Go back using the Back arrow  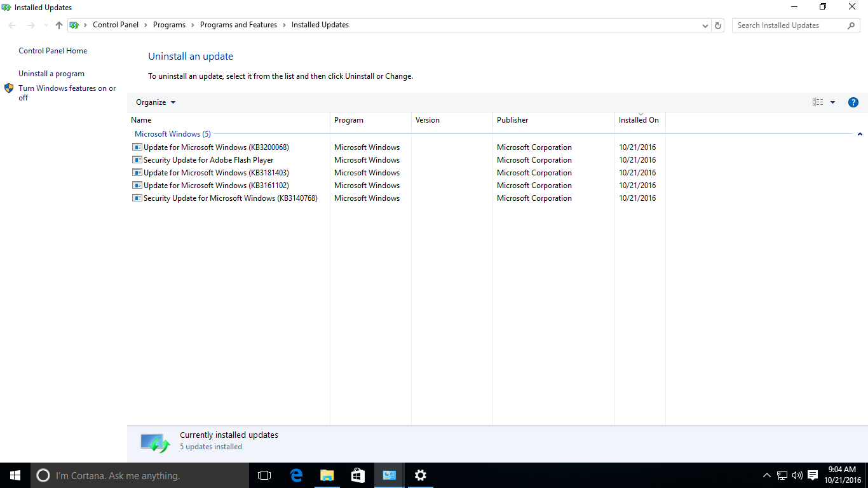click(13, 25)
